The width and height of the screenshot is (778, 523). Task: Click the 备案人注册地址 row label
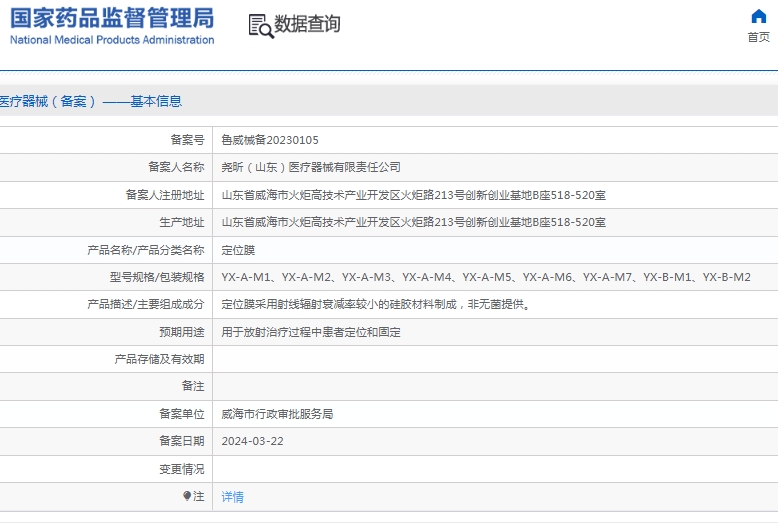(165, 195)
